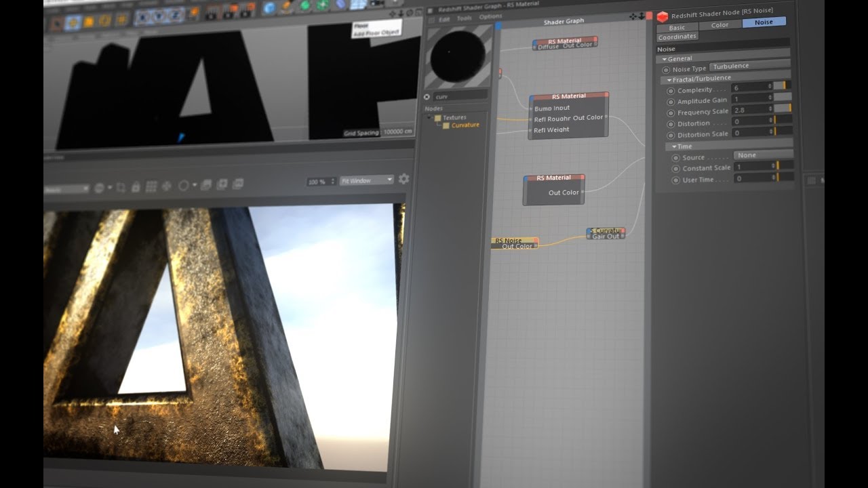868x488 pixels.
Task: Collapse the Time section
Action: click(x=674, y=146)
